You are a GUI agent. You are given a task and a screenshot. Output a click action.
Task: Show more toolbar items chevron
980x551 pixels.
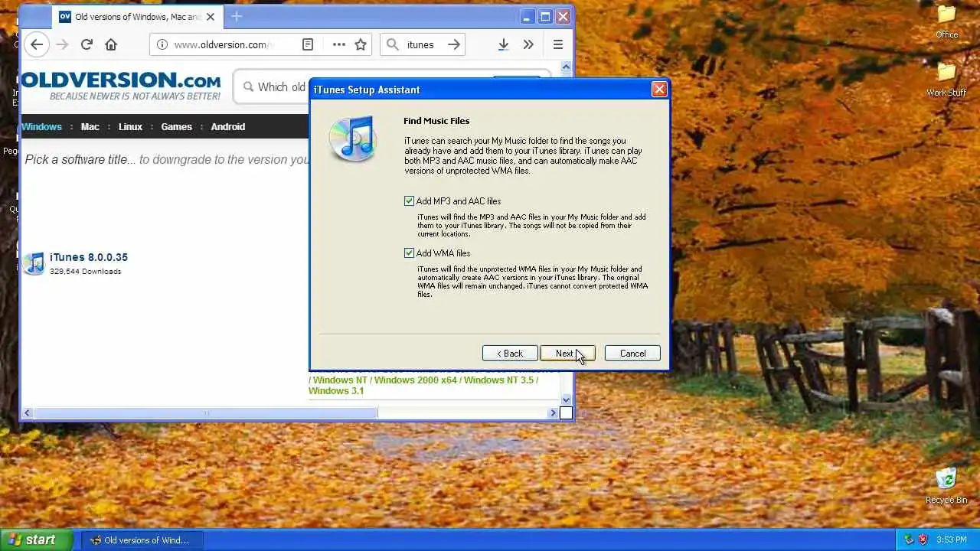(528, 44)
